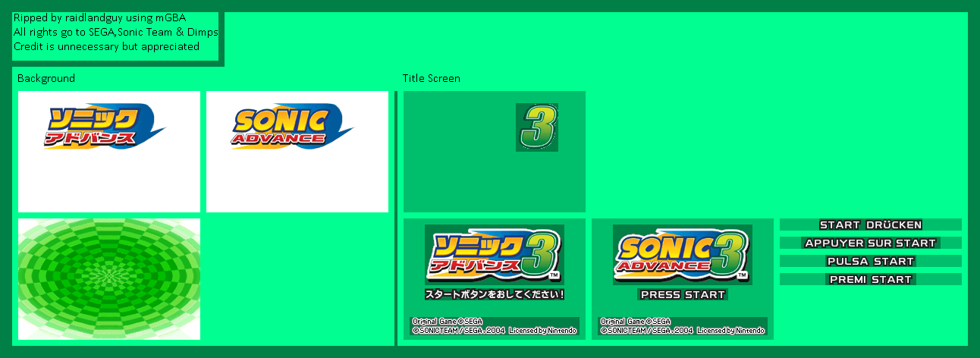Screen dimensions: 980x358
Task: Click the APPUYER SUR START text strip
Action: [x=871, y=243]
